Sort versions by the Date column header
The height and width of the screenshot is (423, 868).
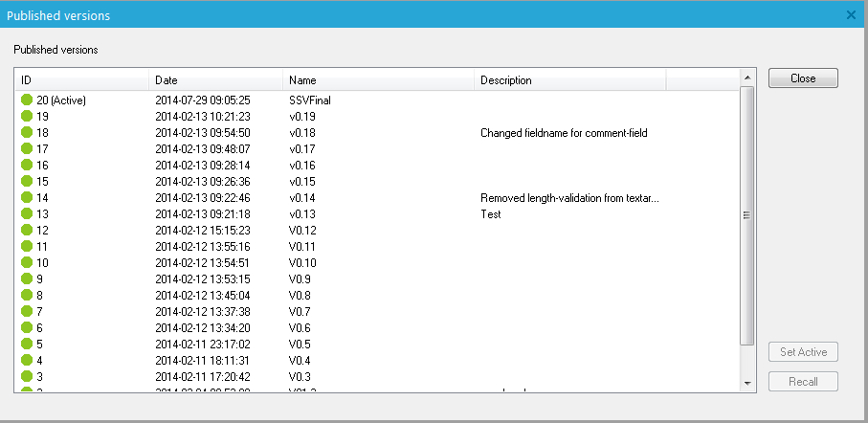point(215,80)
